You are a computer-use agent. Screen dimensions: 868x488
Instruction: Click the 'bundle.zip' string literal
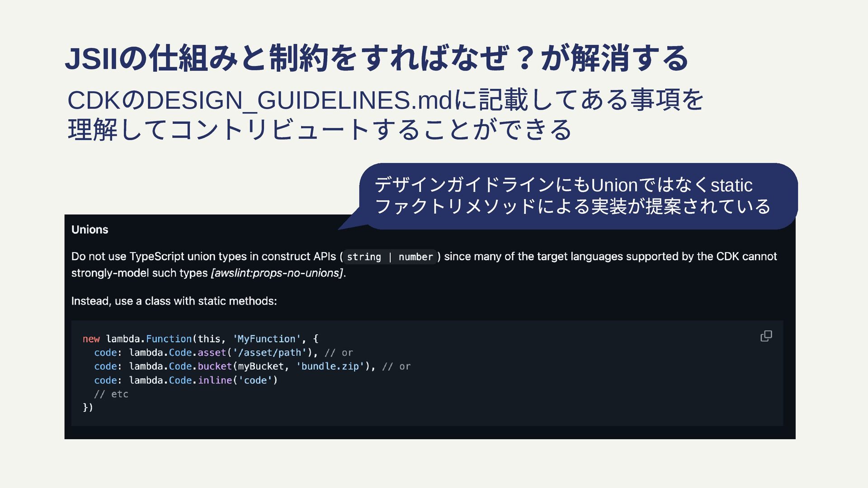click(330, 366)
